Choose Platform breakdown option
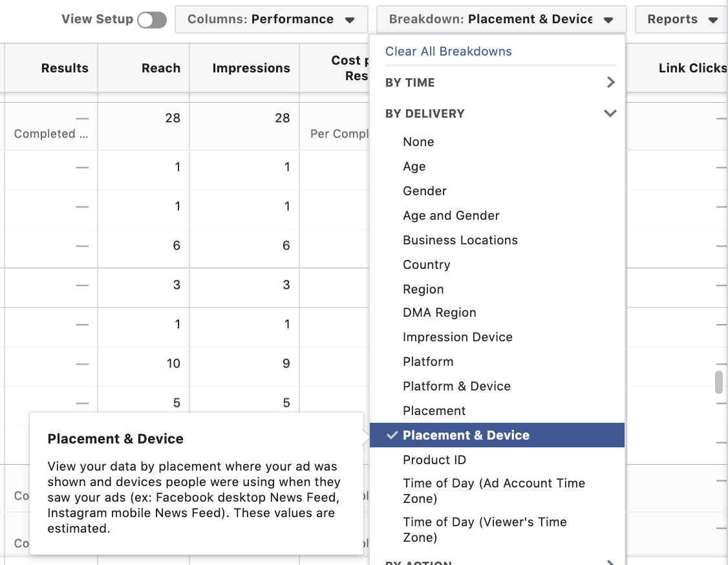The image size is (728, 565). coord(428,361)
